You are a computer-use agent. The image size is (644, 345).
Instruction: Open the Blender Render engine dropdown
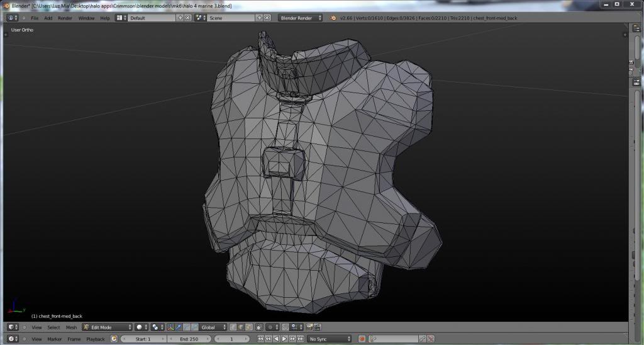click(300, 18)
